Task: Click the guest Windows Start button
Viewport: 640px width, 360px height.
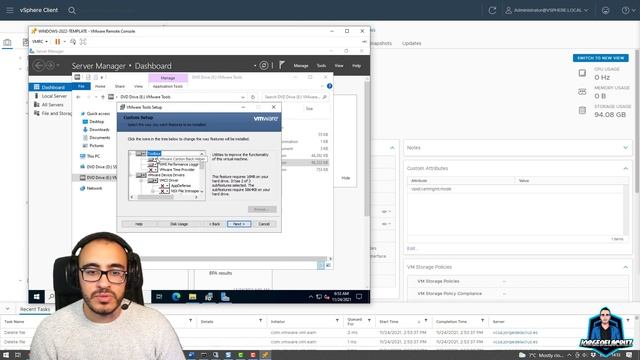Action: pyautogui.click(x=36, y=297)
